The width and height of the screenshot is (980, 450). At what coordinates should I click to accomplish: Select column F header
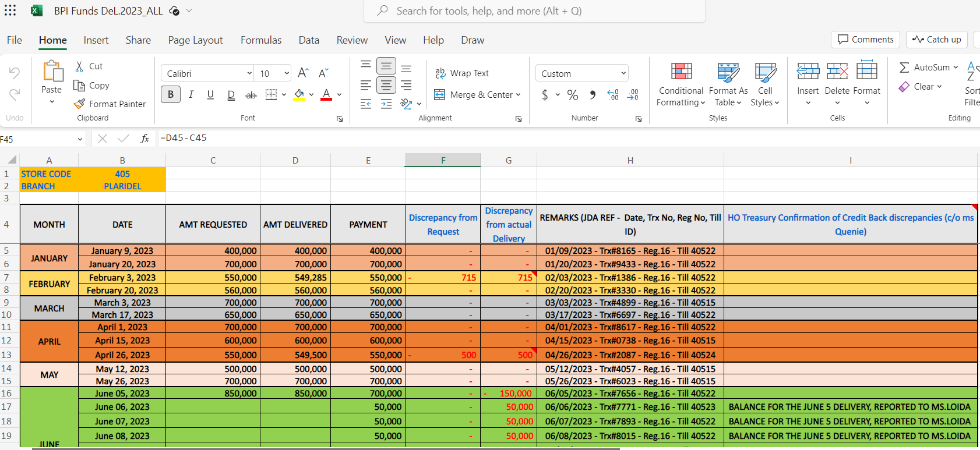coord(443,160)
